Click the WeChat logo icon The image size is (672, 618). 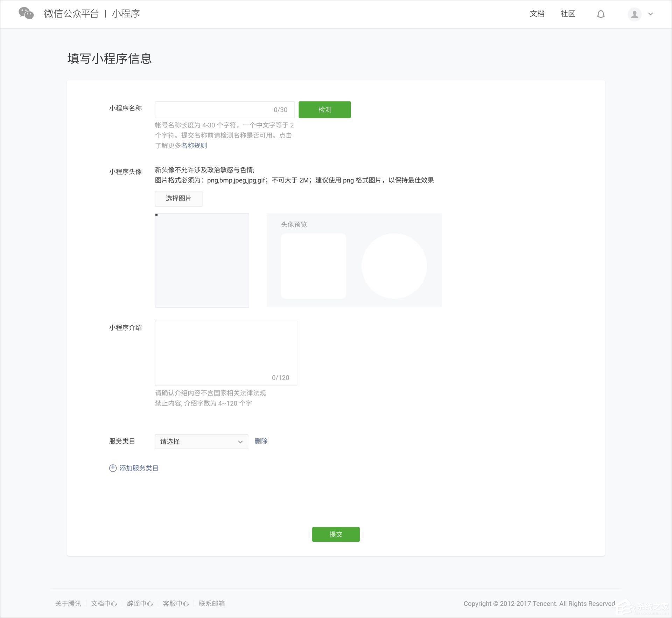click(x=26, y=13)
